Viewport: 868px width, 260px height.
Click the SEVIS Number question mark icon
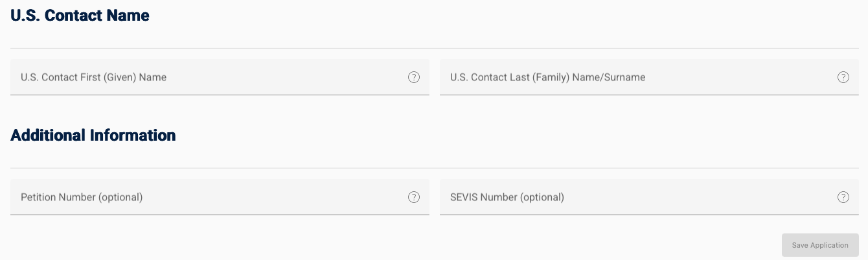pyautogui.click(x=843, y=197)
